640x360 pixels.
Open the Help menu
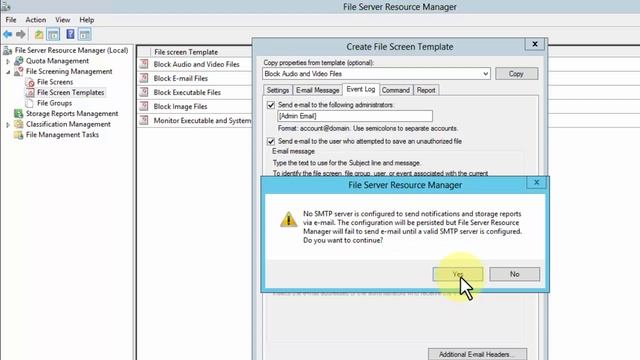tap(87, 20)
